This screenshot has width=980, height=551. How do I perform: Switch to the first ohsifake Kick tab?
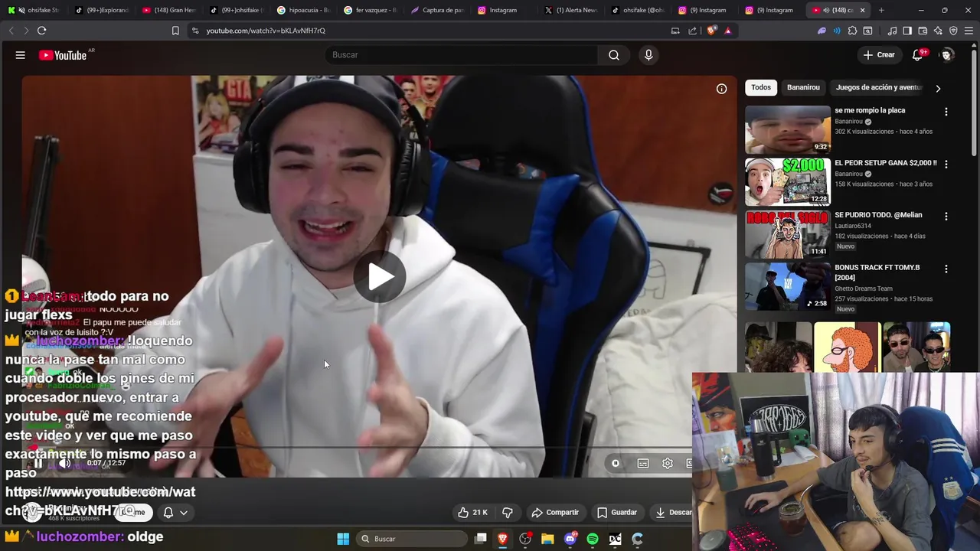(x=36, y=10)
